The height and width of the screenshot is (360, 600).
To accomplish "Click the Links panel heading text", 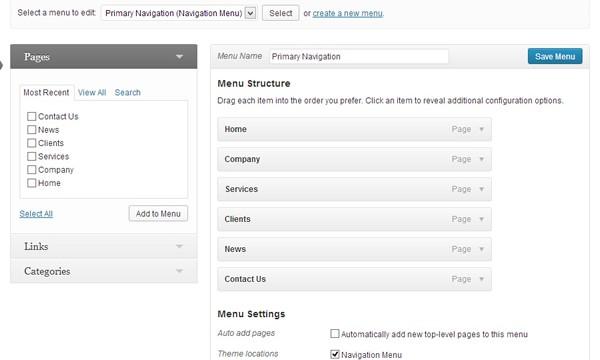I will click(36, 246).
